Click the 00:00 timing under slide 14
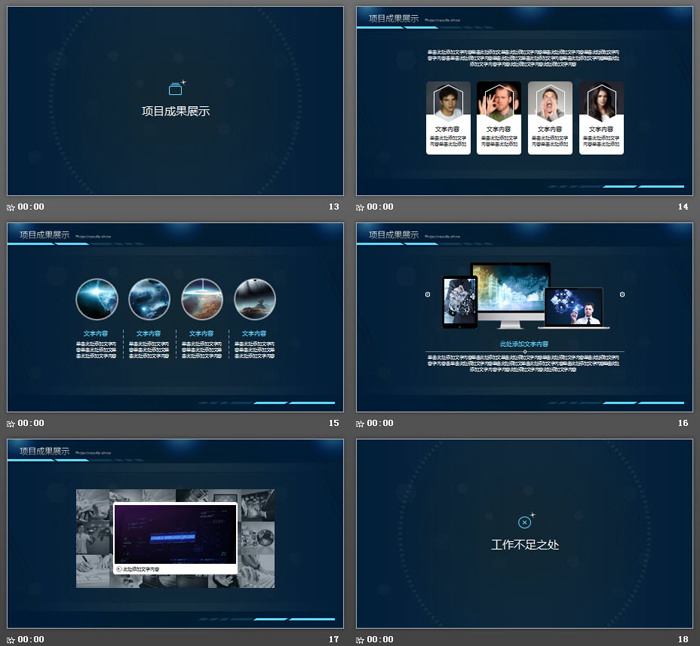The width and height of the screenshot is (700, 646). point(381,207)
